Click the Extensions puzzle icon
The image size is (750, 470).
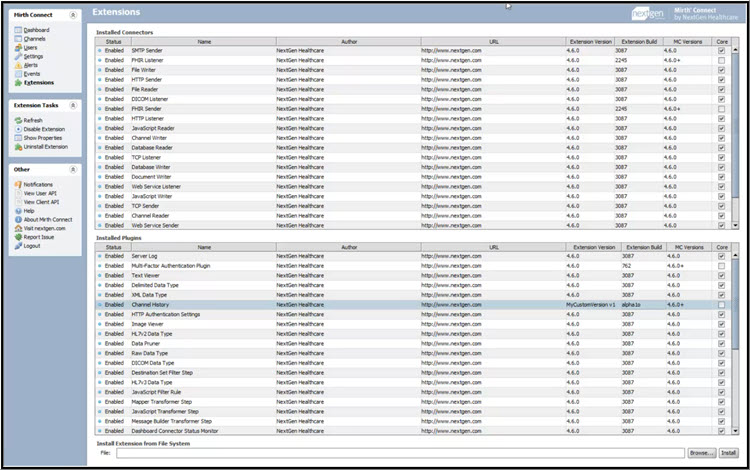[x=18, y=83]
